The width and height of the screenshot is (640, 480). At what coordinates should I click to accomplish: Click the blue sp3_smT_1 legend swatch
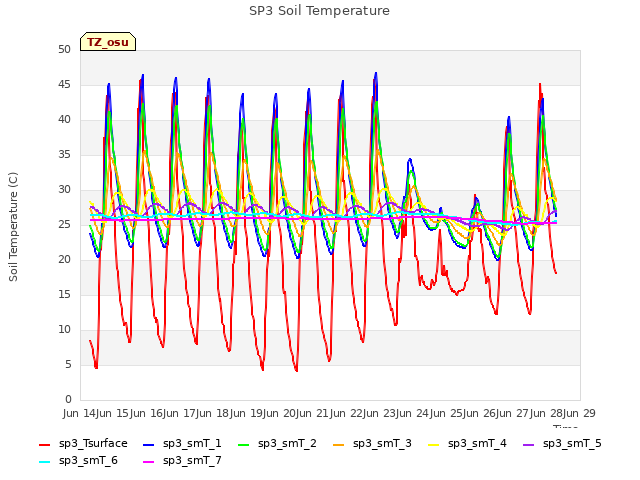pyautogui.click(x=149, y=444)
